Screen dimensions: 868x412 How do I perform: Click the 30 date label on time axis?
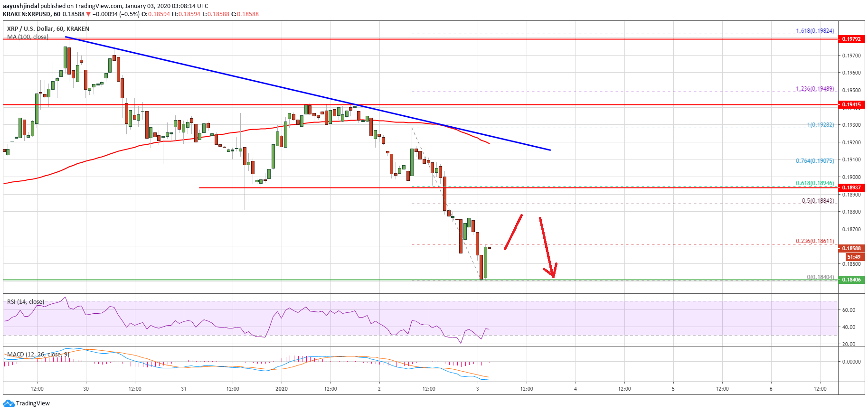(x=86, y=389)
